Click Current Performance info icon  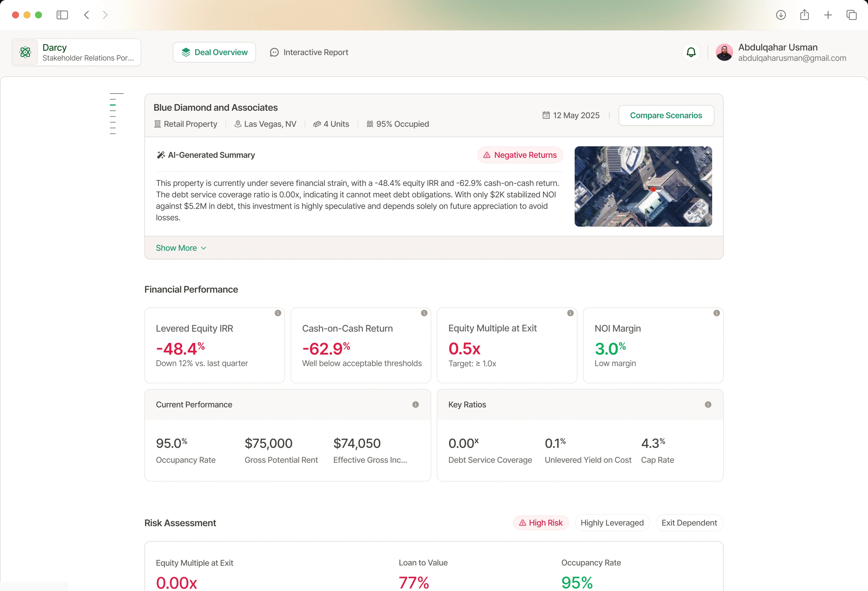click(x=415, y=404)
